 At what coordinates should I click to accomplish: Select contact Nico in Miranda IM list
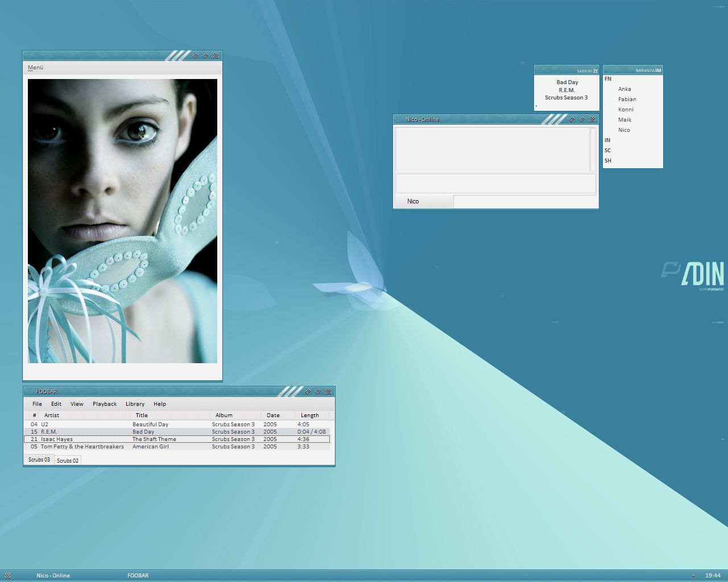[x=624, y=130]
